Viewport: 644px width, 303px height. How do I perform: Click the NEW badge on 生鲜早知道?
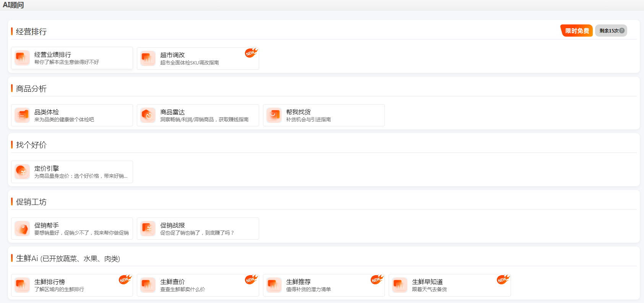(503, 279)
